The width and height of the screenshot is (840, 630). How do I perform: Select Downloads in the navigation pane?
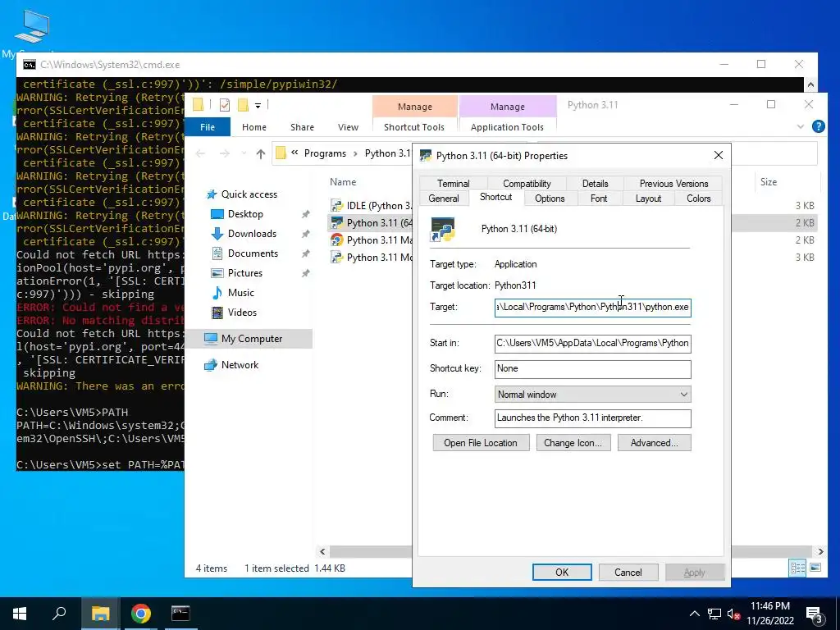coord(252,234)
